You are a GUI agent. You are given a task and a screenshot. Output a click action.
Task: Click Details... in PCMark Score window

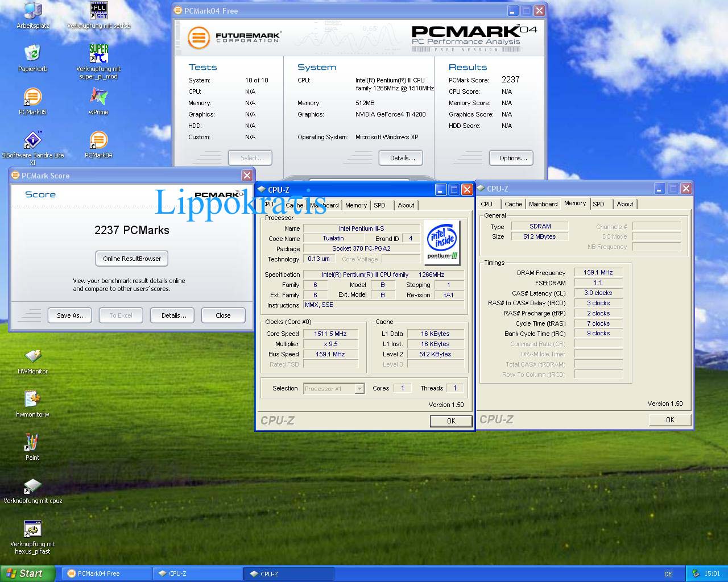coord(173,315)
